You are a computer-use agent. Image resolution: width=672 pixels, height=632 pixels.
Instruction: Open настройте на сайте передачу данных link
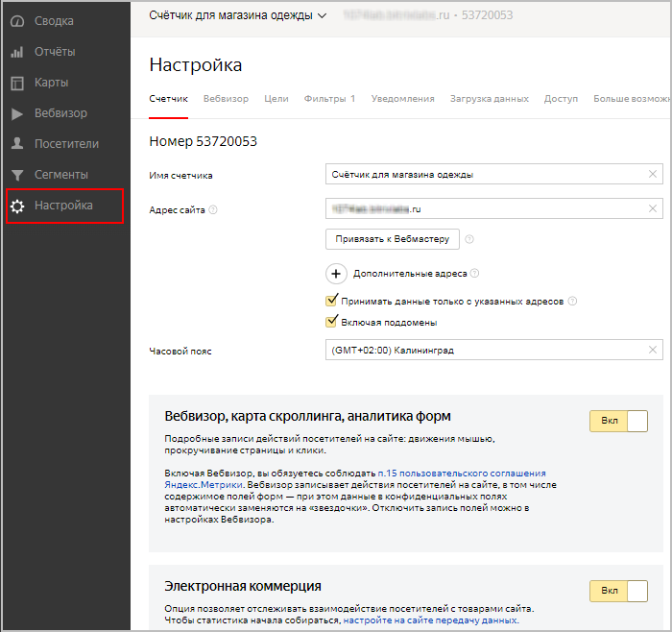[x=431, y=620]
